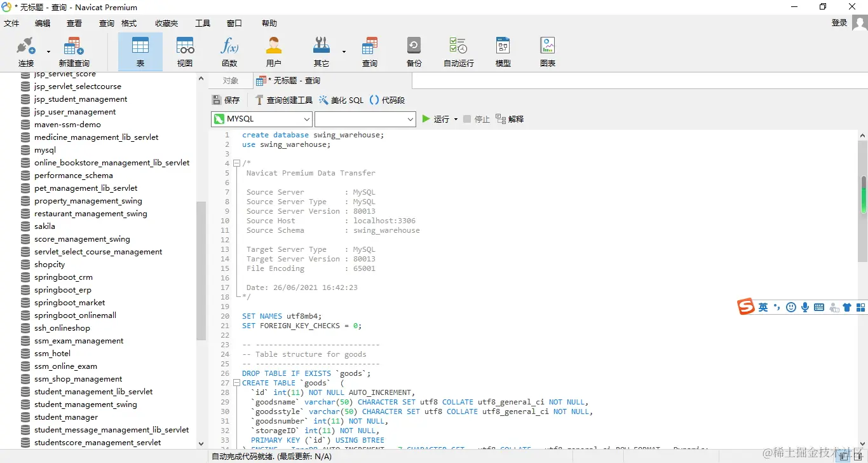
Task: Click the Sogou microphone voice input icon
Action: [x=805, y=307]
